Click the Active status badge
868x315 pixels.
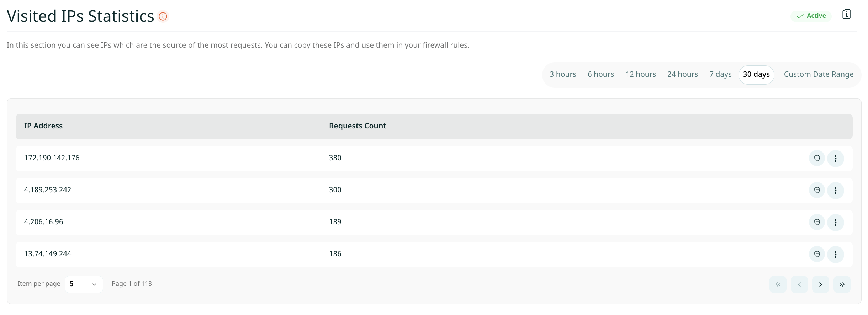811,16
